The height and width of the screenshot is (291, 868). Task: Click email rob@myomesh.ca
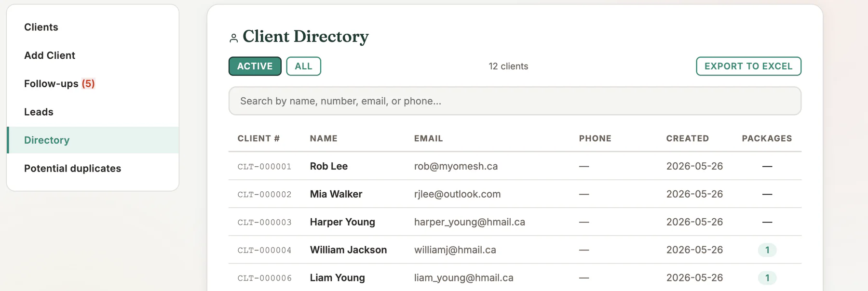click(x=456, y=166)
